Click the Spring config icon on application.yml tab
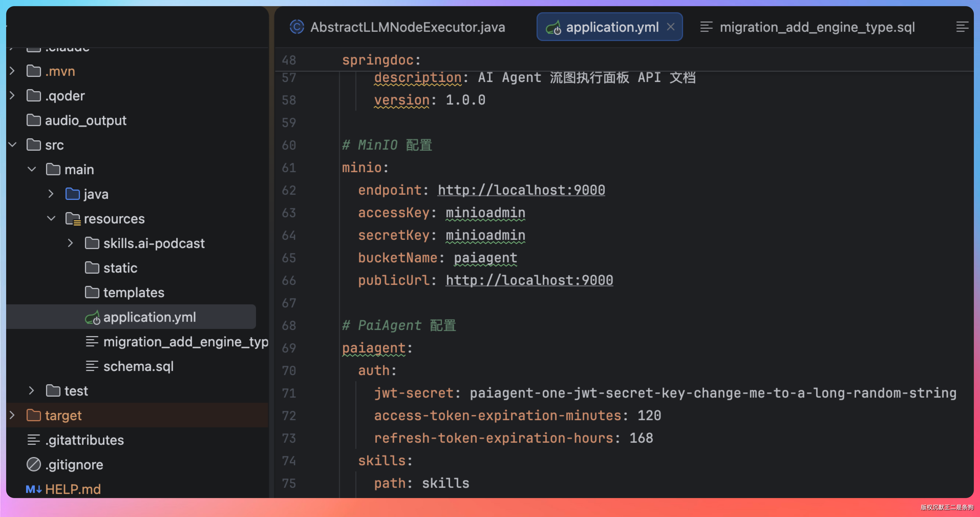Screen dimensions: 980x517 click(553, 27)
